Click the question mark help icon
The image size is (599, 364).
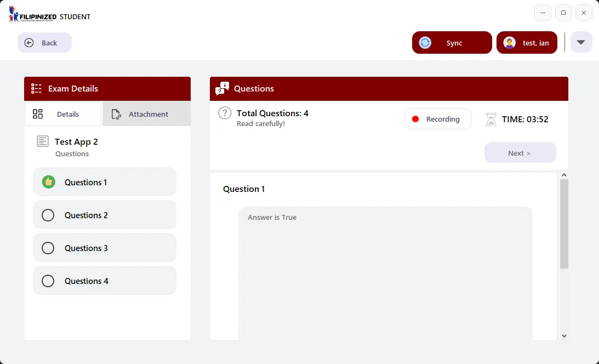(225, 113)
